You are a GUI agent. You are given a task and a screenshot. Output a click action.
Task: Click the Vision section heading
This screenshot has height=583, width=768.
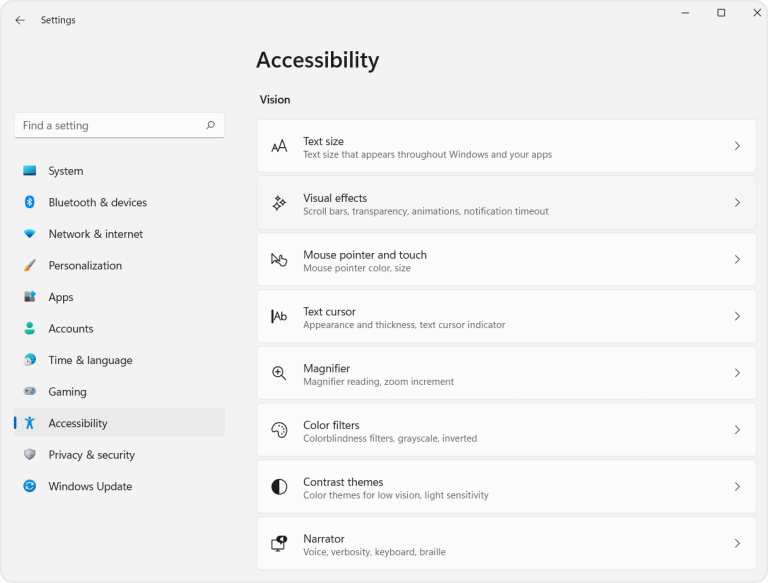pos(275,99)
